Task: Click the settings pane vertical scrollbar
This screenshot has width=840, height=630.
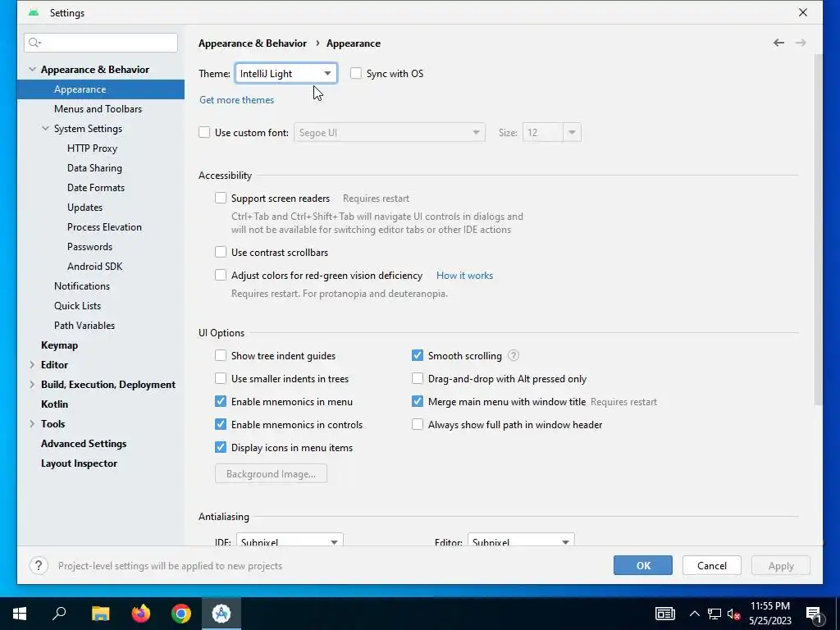Action: 818,231
